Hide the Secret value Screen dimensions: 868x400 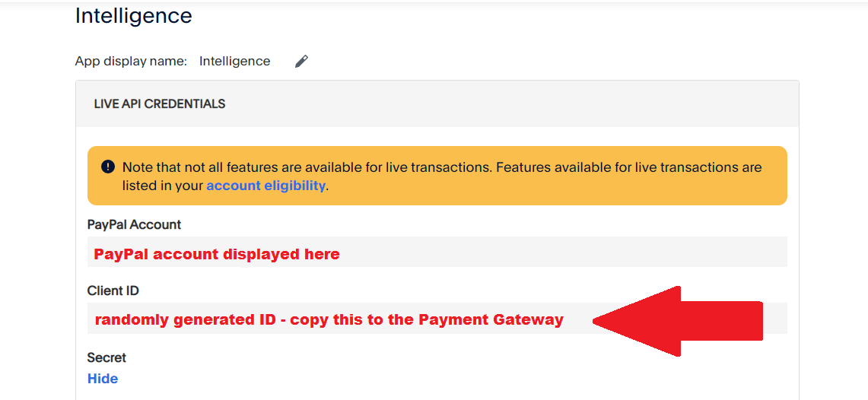tap(103, 379)
